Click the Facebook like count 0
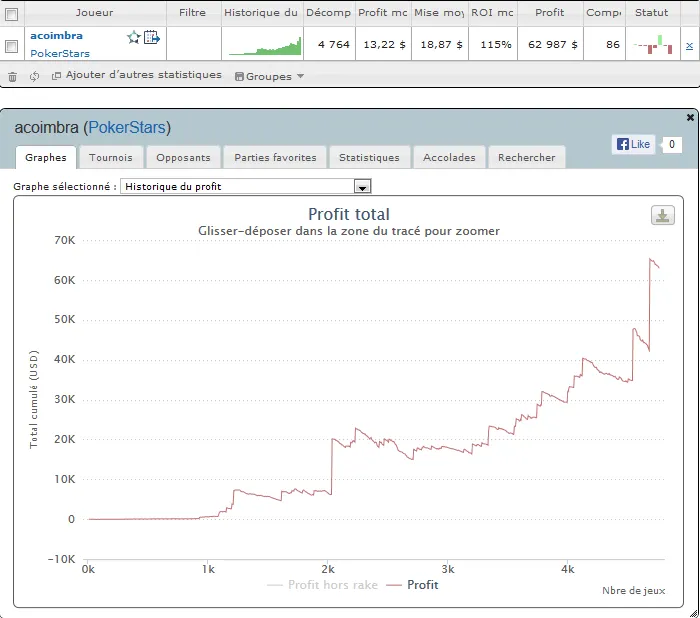Screen dimensions: 700x618 pyautogui.click(x=671, y=145)
